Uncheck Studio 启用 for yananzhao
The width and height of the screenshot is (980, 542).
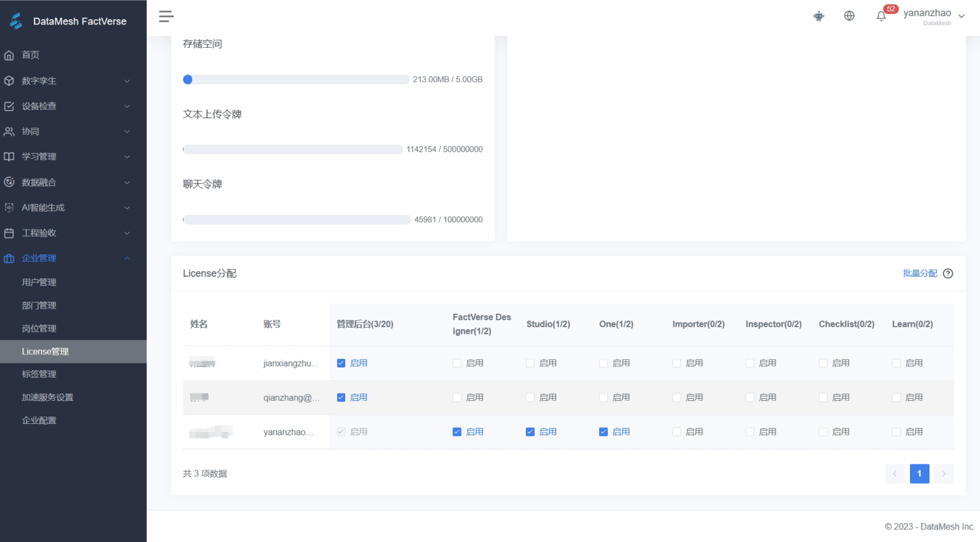[530, 432]
